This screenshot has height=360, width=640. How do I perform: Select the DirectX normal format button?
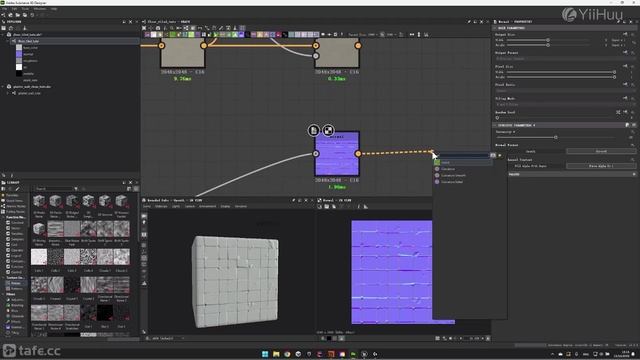point(531,151)
